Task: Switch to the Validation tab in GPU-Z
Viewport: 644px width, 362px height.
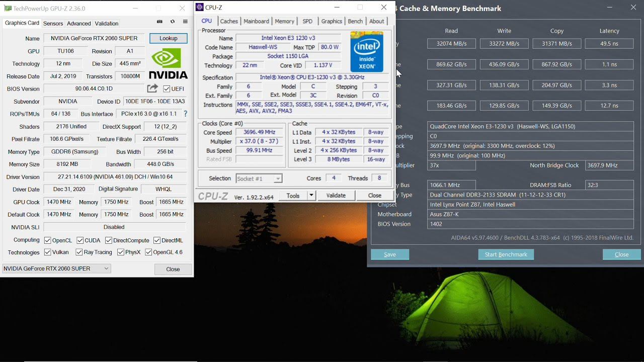Action: (107, 23)
